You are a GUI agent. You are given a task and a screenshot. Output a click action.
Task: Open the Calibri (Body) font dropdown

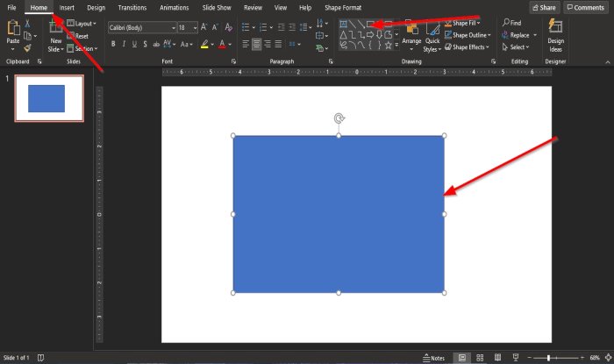[140, 28]
